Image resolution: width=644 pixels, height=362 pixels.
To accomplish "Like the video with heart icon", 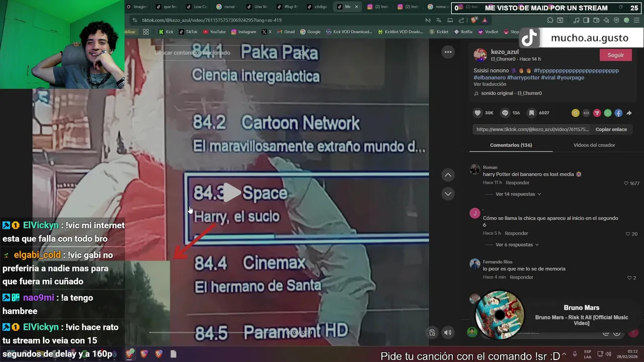I will (478, 113).
